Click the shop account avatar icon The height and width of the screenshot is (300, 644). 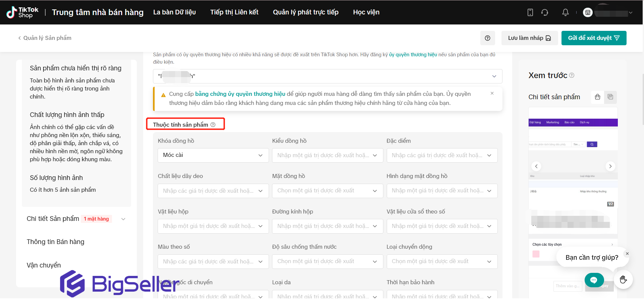click(x=588, y=12)
